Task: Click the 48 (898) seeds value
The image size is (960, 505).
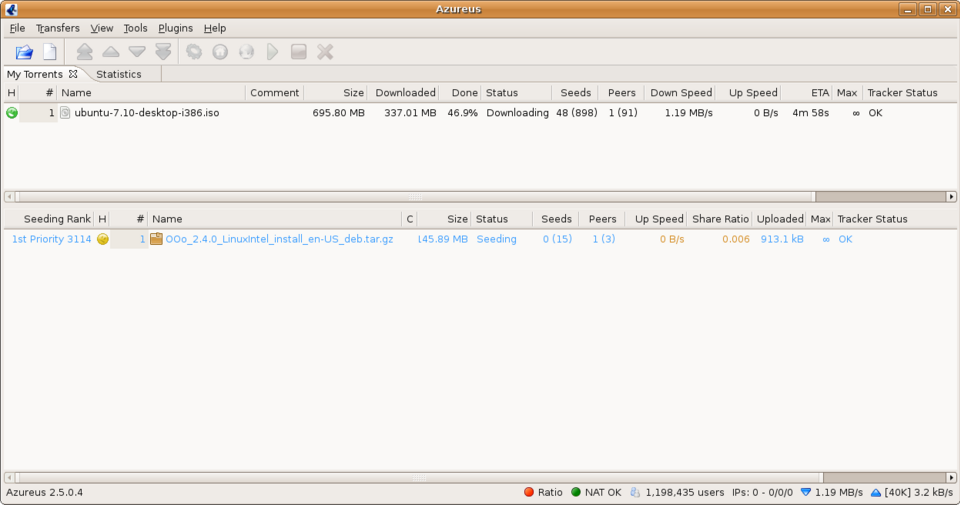Action: [x=577, y=113]
